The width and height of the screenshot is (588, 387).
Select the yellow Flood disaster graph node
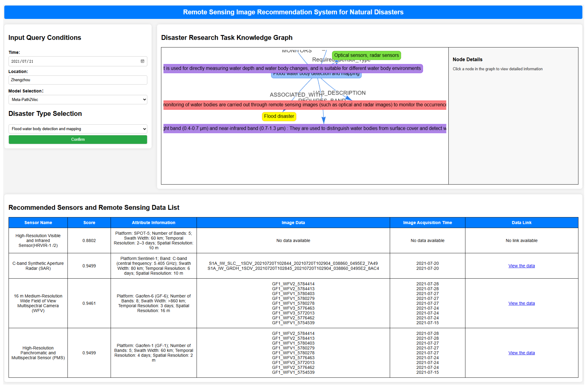279,116
